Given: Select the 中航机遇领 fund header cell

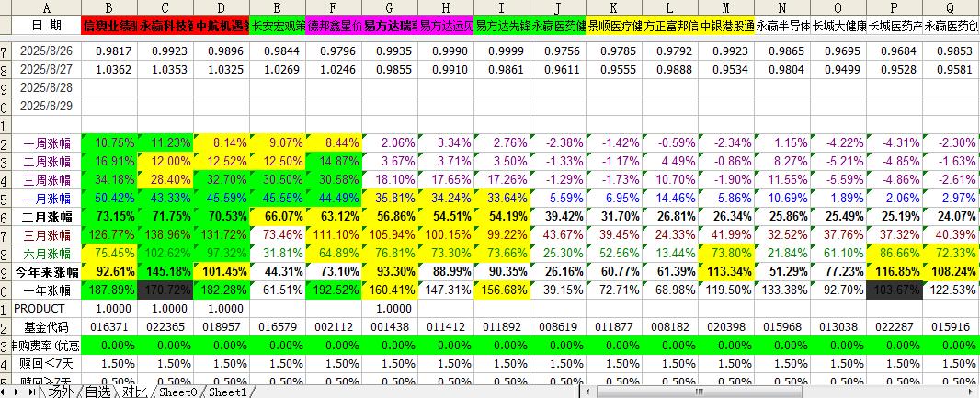Looking at the screenshot, I should 222,26.
